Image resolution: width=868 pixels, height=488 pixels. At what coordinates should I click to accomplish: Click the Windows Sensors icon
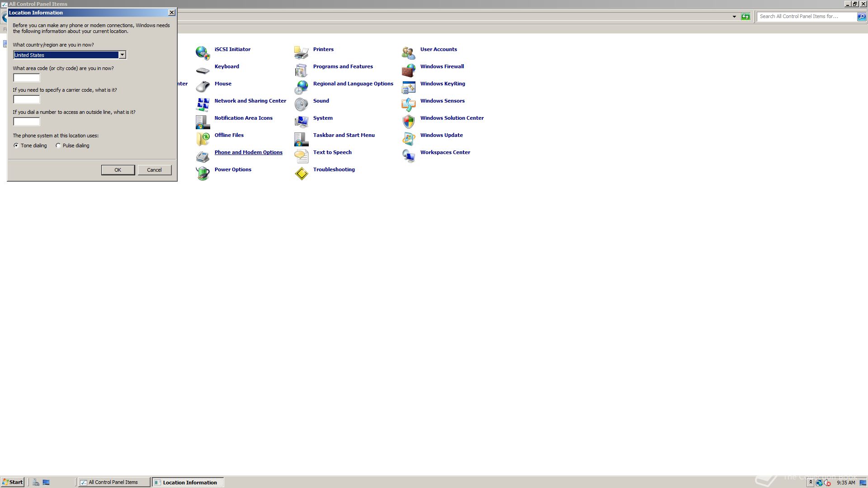[408, 104]
